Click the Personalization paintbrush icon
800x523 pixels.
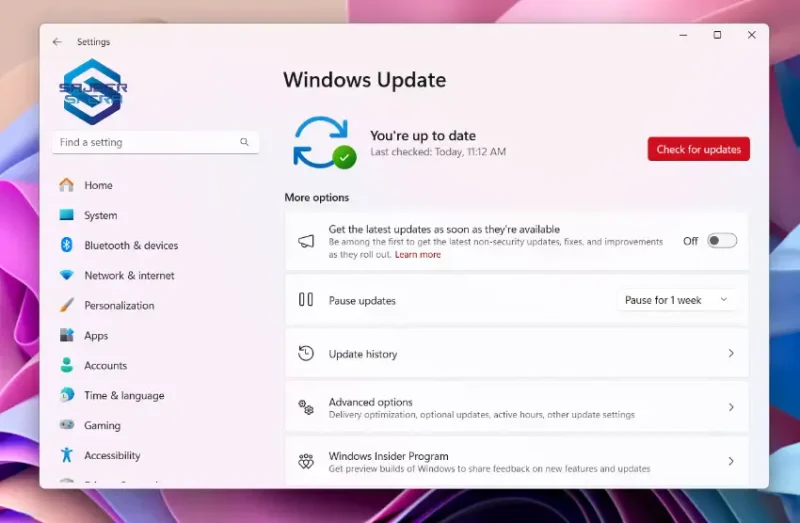pos(66,305)
